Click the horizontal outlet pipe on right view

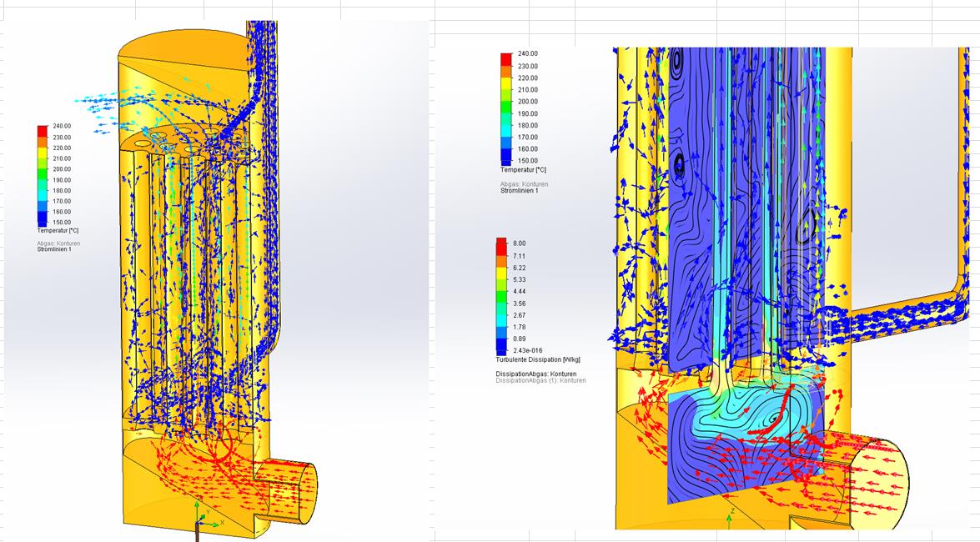[x=901, y=315]
